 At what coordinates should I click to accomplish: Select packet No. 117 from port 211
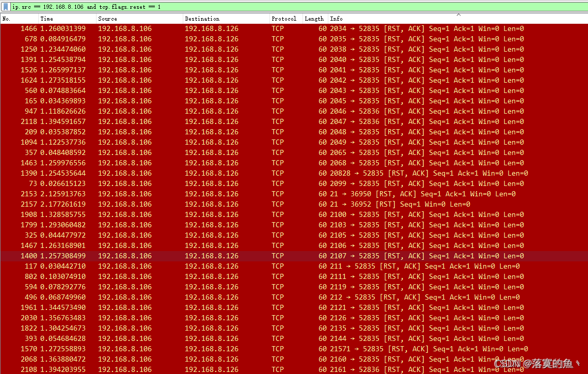[294, 266]
